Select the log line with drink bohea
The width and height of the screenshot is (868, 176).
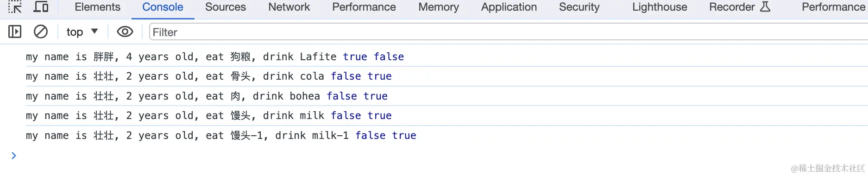click(434, 96)
